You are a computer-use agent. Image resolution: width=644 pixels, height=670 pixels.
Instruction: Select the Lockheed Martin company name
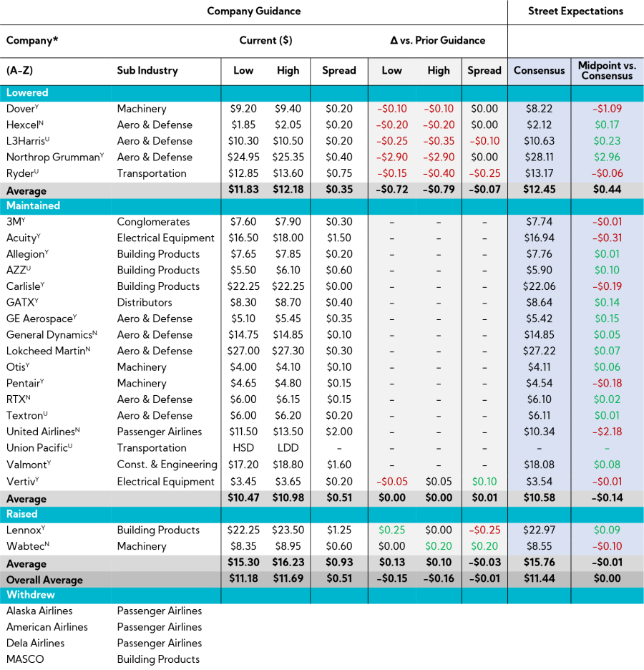(47, 351)
